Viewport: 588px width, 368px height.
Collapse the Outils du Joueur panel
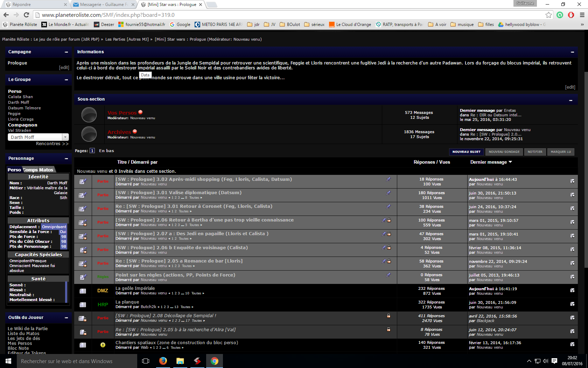pyautogui.click(x=66, y=318)
